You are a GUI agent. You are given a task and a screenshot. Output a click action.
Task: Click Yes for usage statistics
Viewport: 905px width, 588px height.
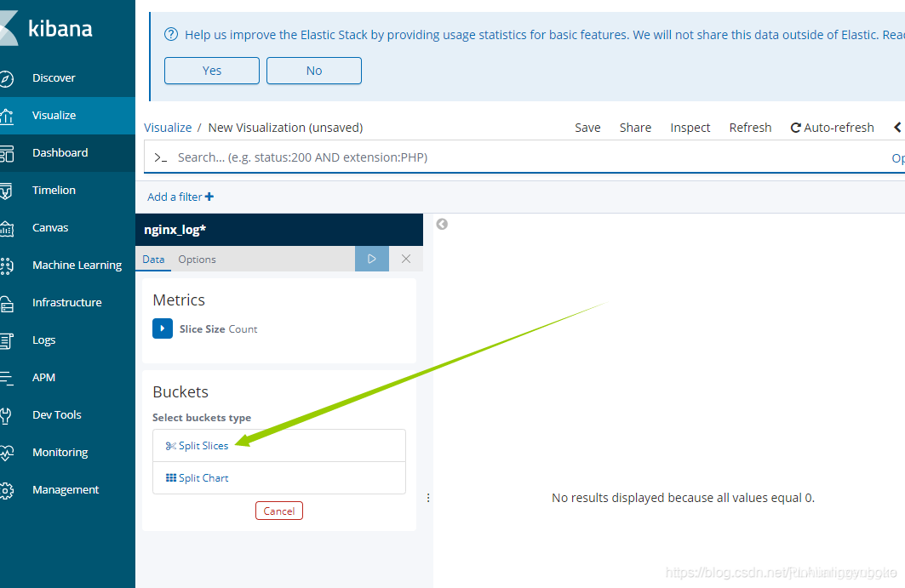point(212,71)
